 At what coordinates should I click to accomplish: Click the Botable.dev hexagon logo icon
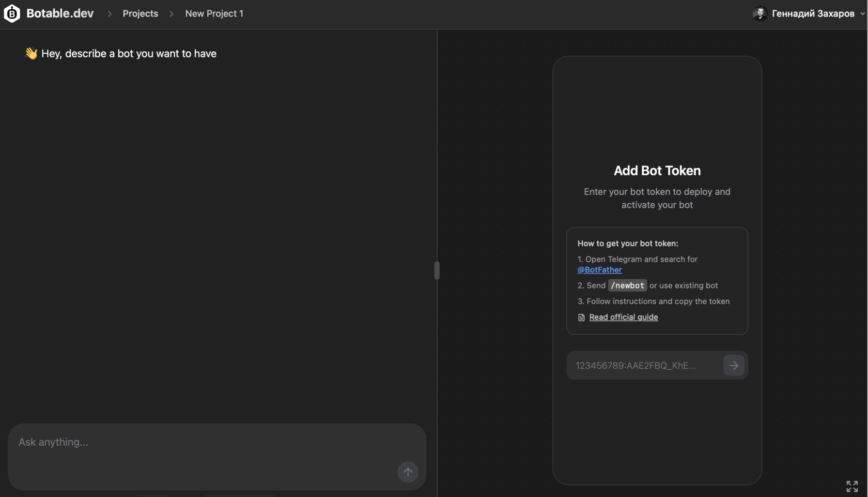[12, 13]
